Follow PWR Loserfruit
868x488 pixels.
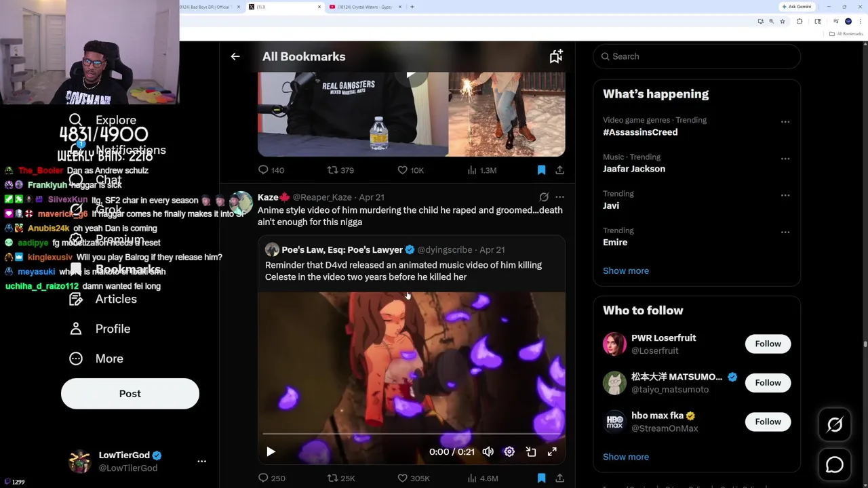768,344
